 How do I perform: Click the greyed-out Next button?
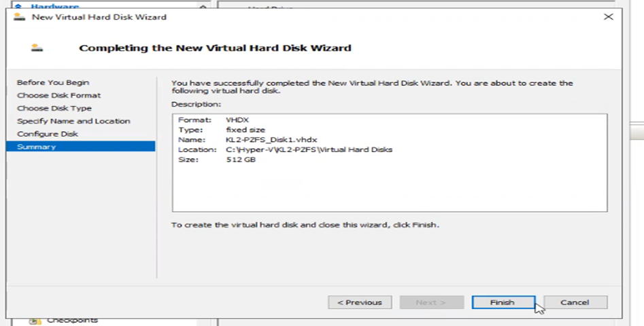coord(432,302)
